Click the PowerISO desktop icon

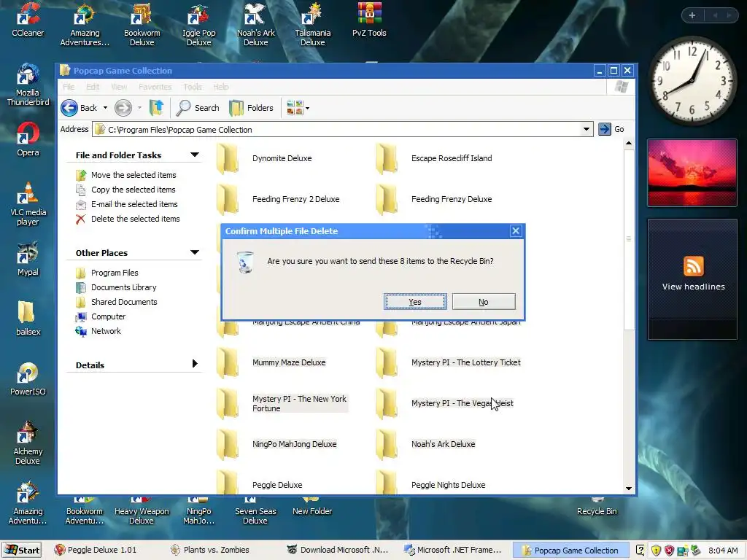coord(28,379)
